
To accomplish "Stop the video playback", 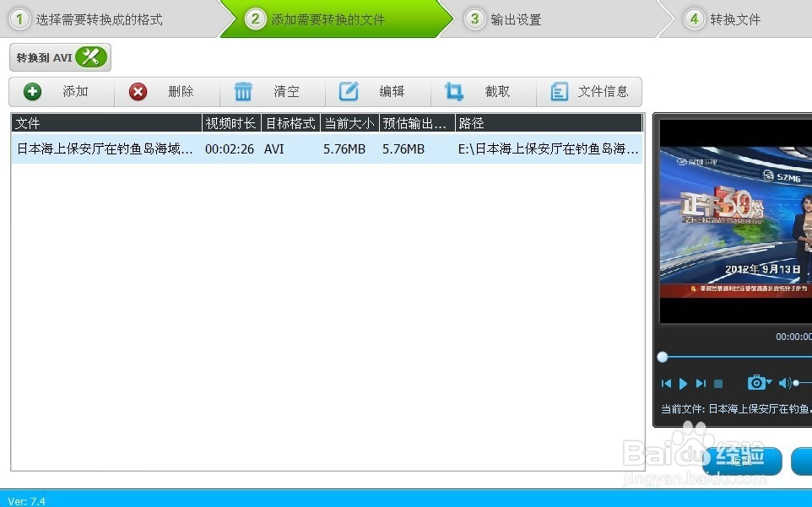I will coord(719,382).
